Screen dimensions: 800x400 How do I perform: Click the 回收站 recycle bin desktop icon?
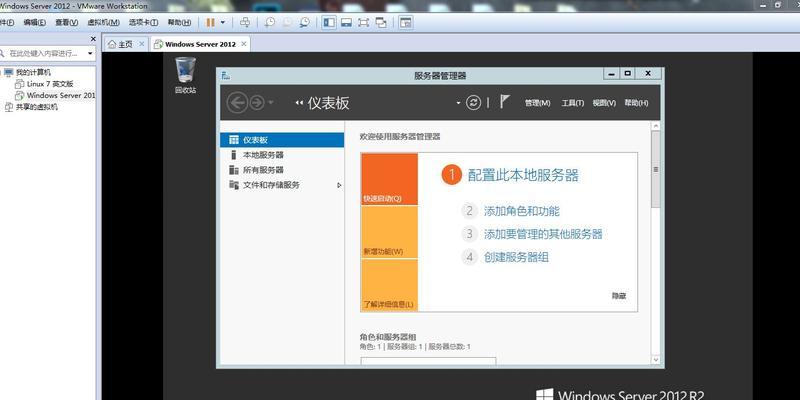pyautogui.click(x=185, y=76)
